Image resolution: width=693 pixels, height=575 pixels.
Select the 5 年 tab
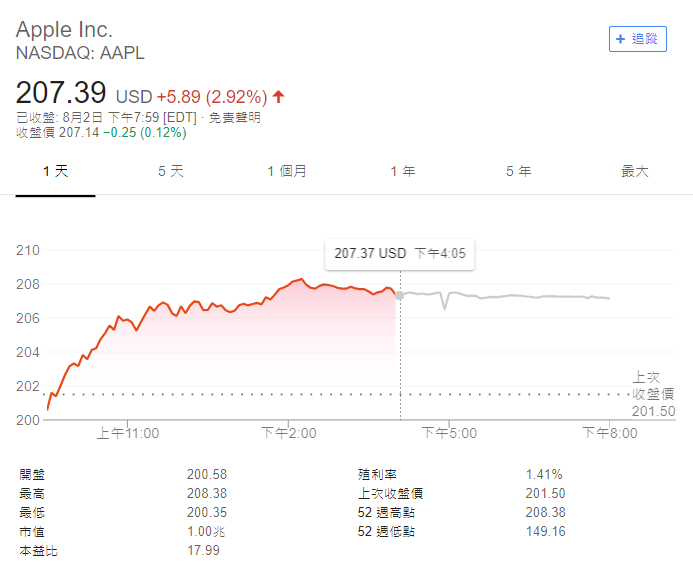click(518, 171)
